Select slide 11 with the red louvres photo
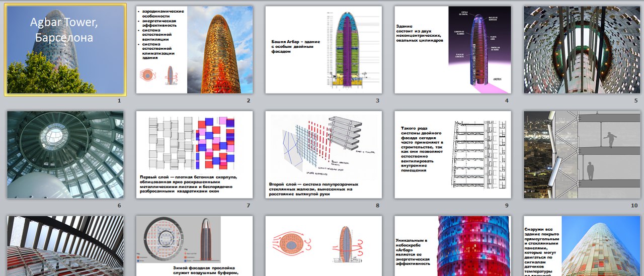The image size is (644, 276). tap(65, 246)
